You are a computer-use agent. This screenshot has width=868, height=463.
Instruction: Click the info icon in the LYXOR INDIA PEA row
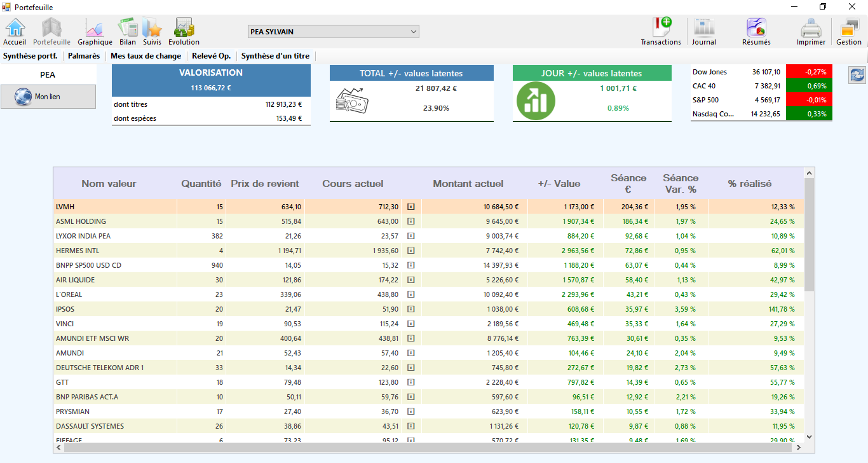click(x=410, y=236)
